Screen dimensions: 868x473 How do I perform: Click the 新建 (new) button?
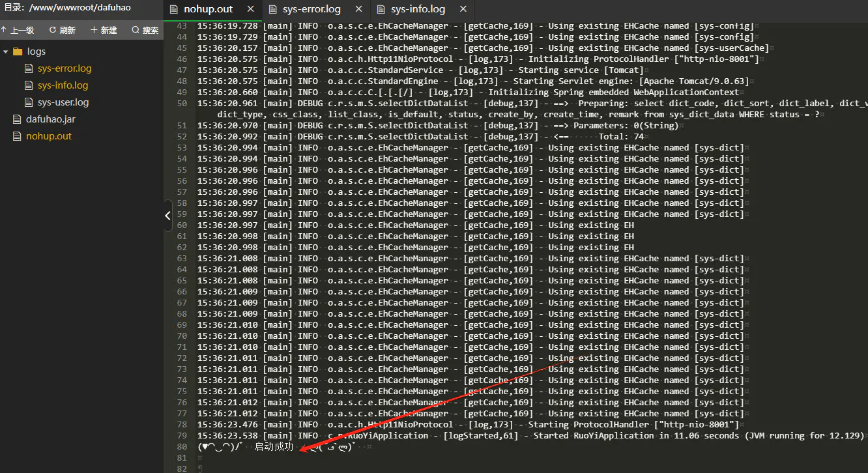[x=104, y=30]
